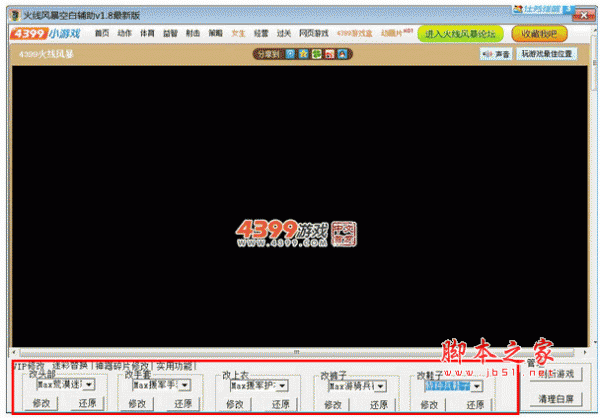The height and width of the screenshot is (418, 600).
Task: Click 修改 under 改裤子
Action: coord(333,405)
